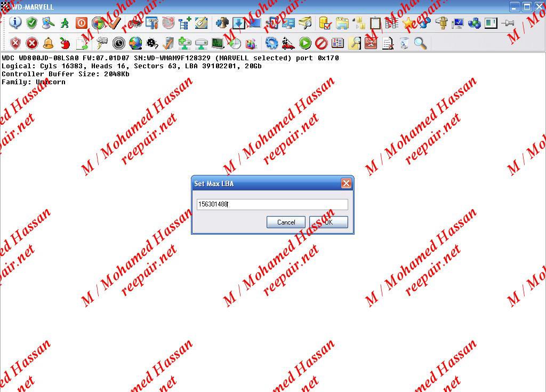This screenshot has height=392, width=546.
Task: Confirm Set Max LBA with OK button
Action: pyautogui.click(x=328, y=222)
